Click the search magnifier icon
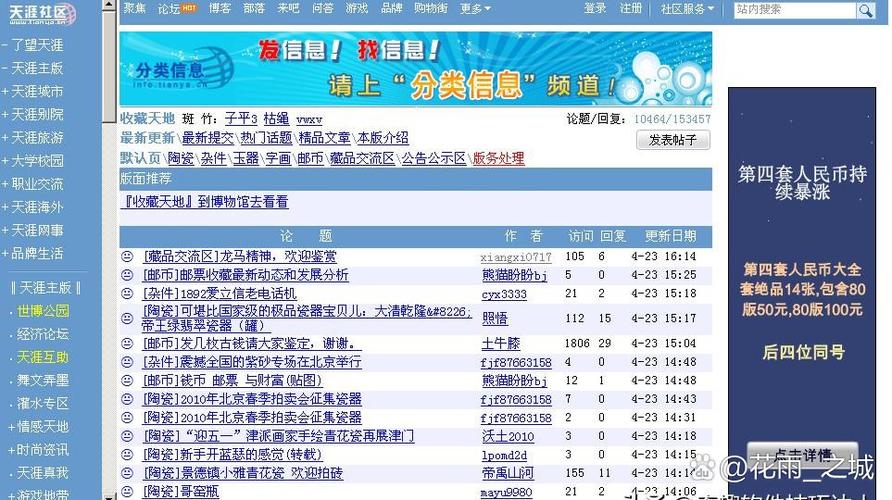This screenshot has height=500, width=892. click(865, 10)
